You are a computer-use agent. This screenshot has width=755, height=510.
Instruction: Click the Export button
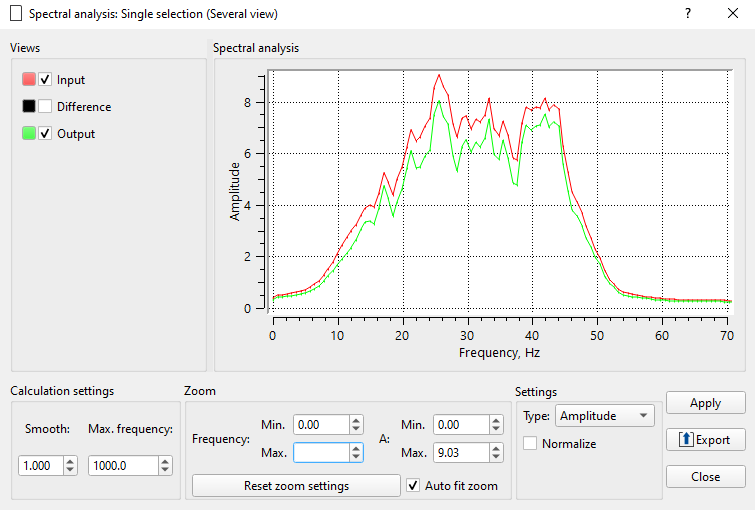(705, 440)
